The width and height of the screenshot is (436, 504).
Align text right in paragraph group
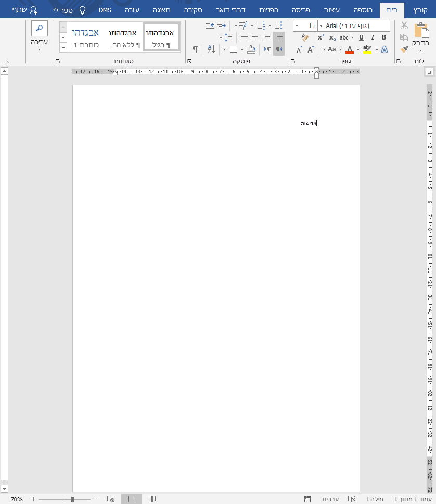(x=279, y=37)
